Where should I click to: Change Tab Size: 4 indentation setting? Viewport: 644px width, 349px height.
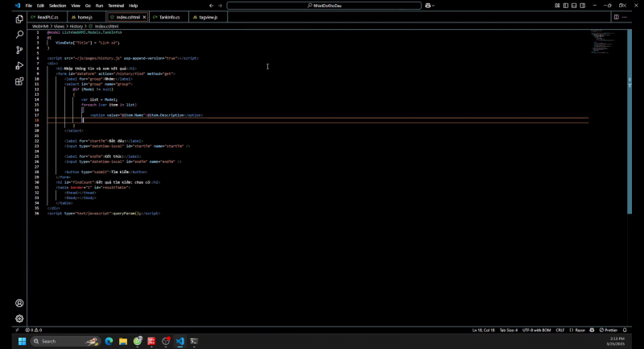pos(509,330)
